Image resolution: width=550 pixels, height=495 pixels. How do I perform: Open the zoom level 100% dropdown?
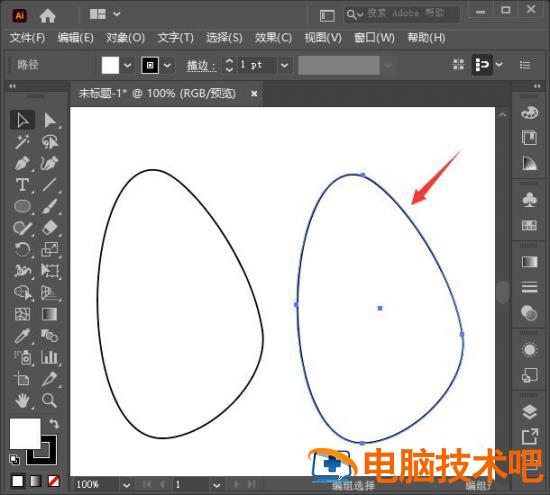click(x=127, y=485)
